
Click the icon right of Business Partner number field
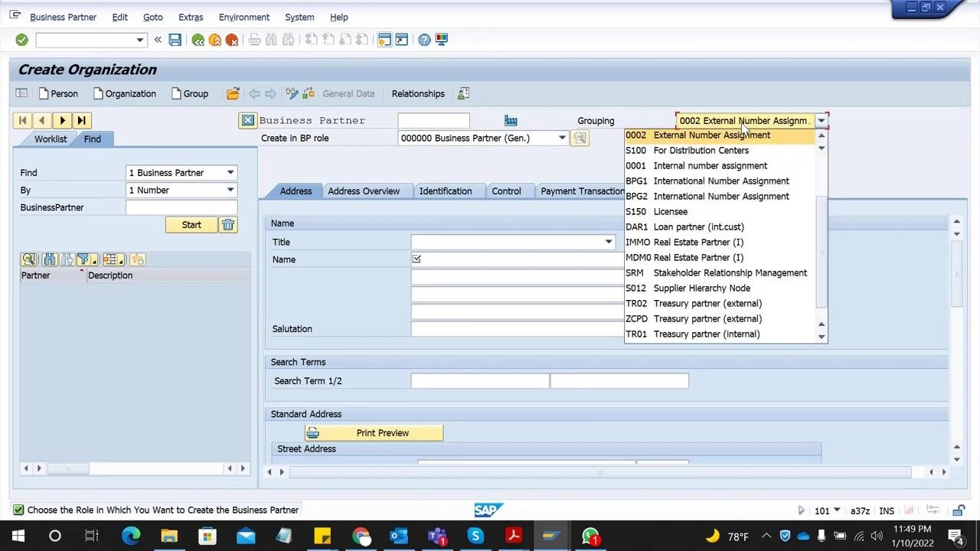coord(511,120)
